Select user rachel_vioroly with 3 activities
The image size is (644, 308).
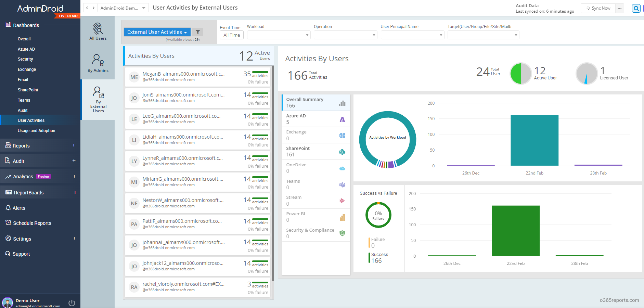tap(197, 287)
